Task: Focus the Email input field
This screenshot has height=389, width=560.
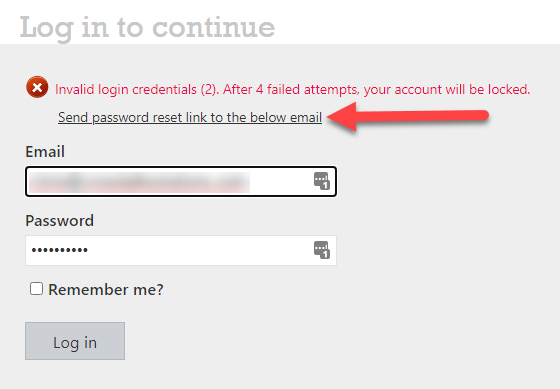Action: coord(181,181)
